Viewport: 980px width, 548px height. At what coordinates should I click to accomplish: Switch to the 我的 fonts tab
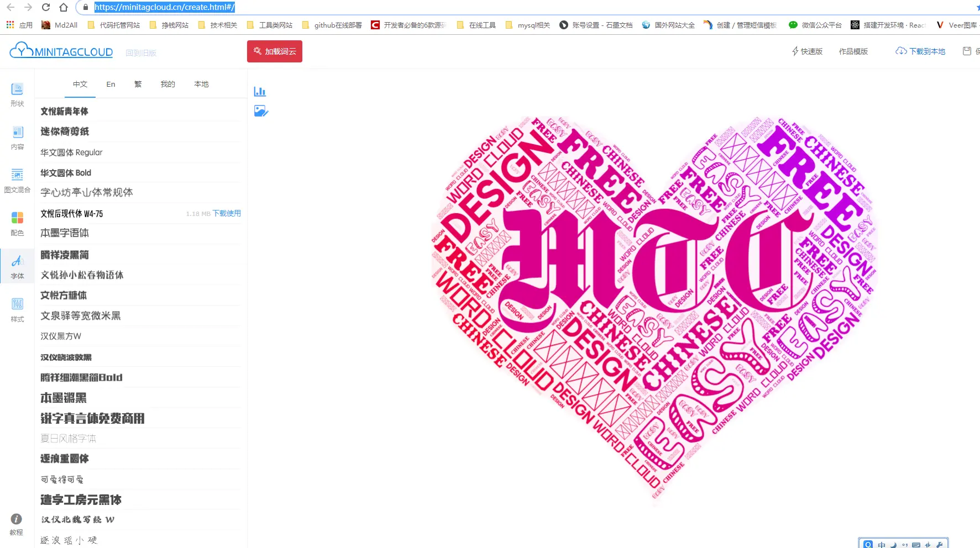(168, 84)
